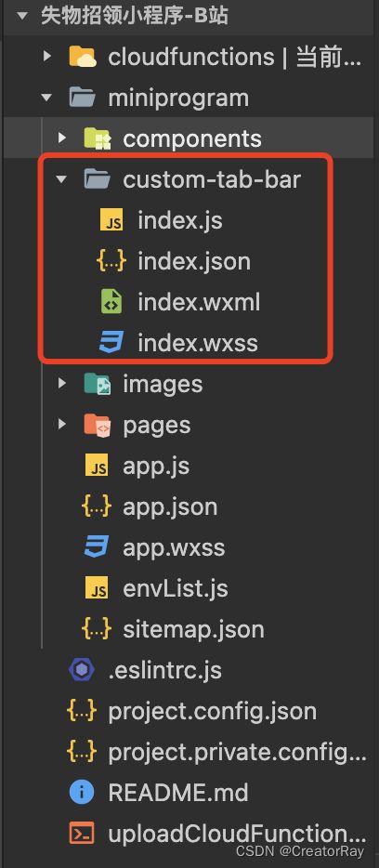Click the JSON braces icon beside index.json
379x868 pixels.
point(111,261)
